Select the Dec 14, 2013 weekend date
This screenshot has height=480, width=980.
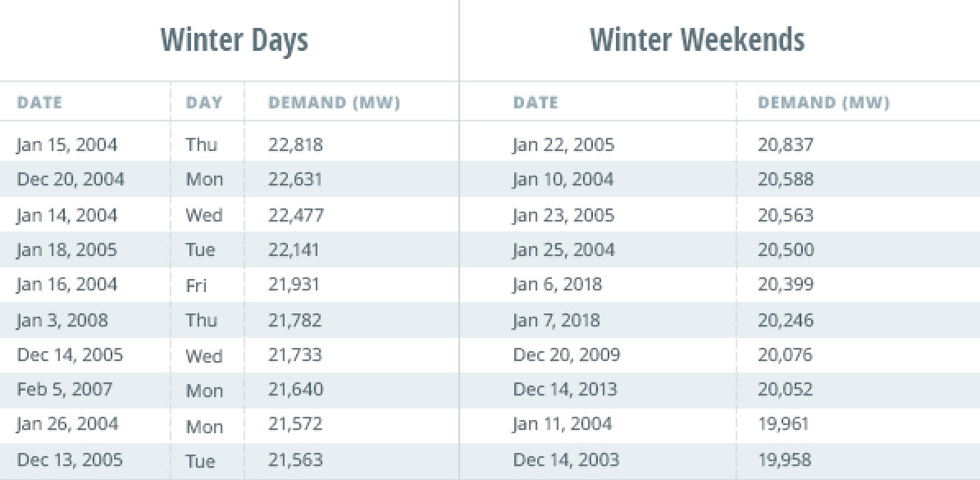tap(565, 391)
